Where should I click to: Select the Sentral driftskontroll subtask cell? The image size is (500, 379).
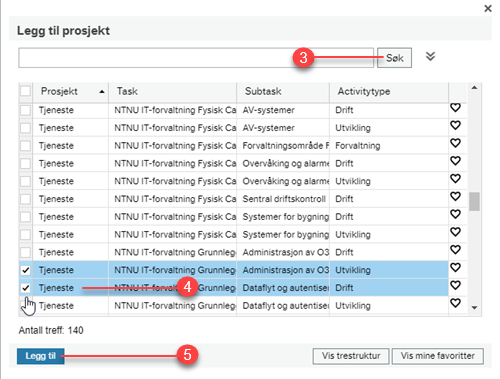pos(283,199)
